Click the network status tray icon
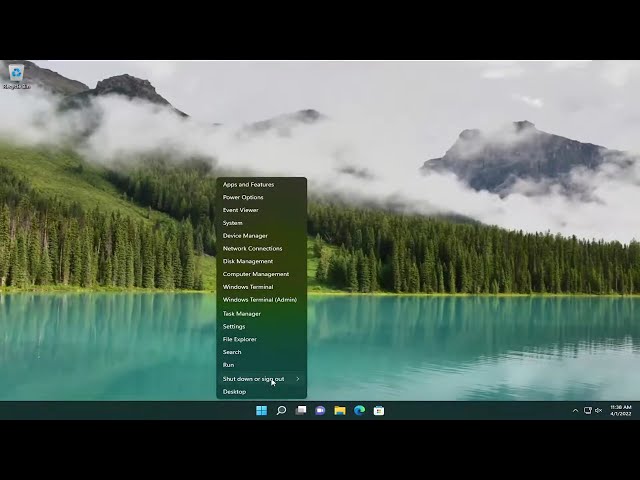This screenshot has width=640, height=480. 587,411
